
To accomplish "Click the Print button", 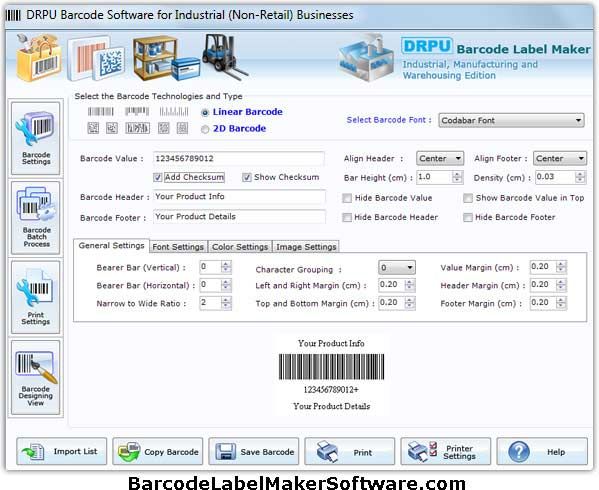I will (x=350, y=451).
